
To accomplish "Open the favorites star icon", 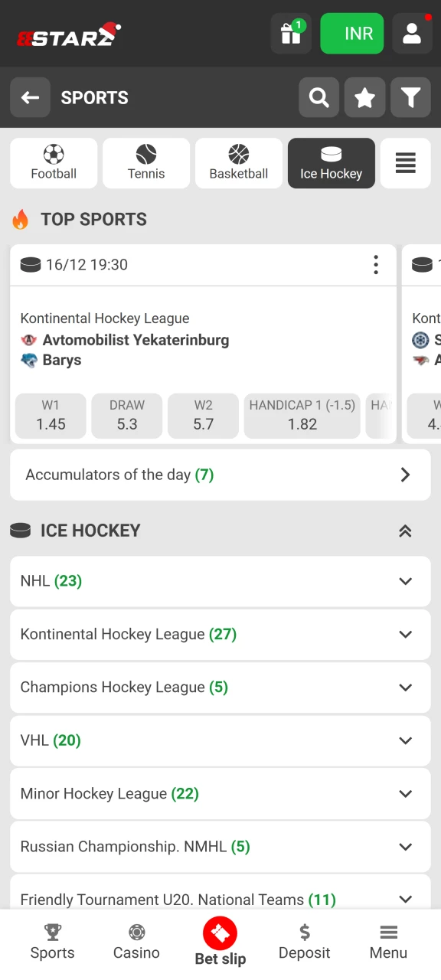I will 364,97.
